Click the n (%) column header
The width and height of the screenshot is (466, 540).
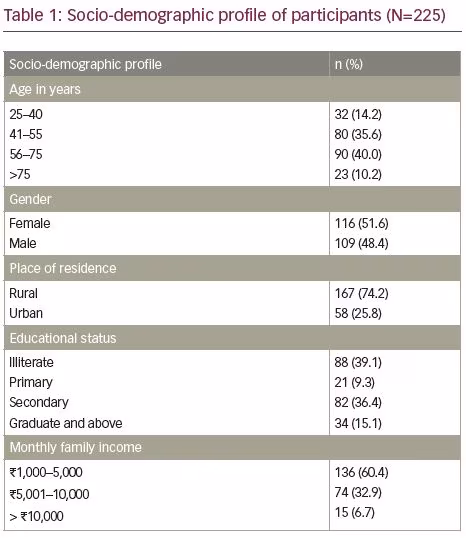tap(349, 64)
